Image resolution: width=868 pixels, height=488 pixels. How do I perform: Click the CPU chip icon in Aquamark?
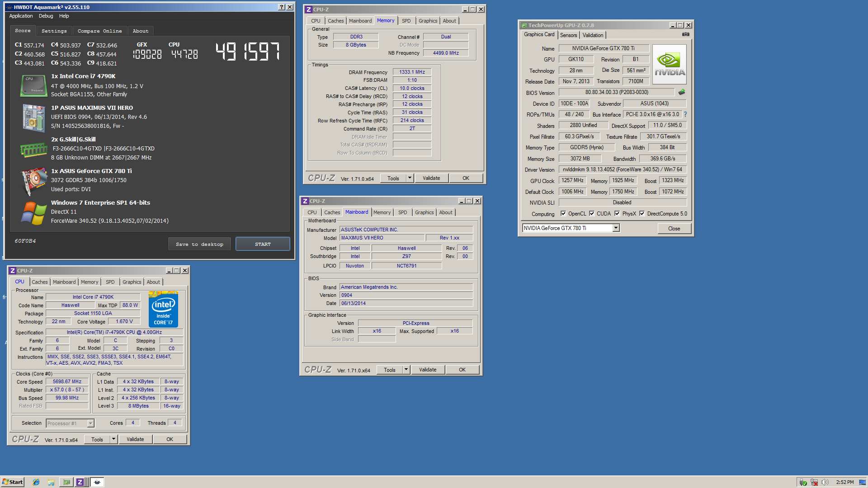[x=33, y=85]
